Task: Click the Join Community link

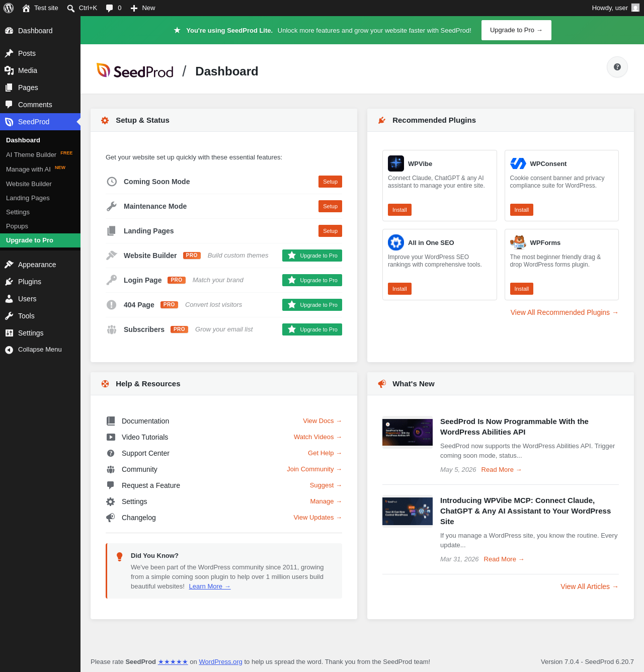Action: tap(314, 469)
